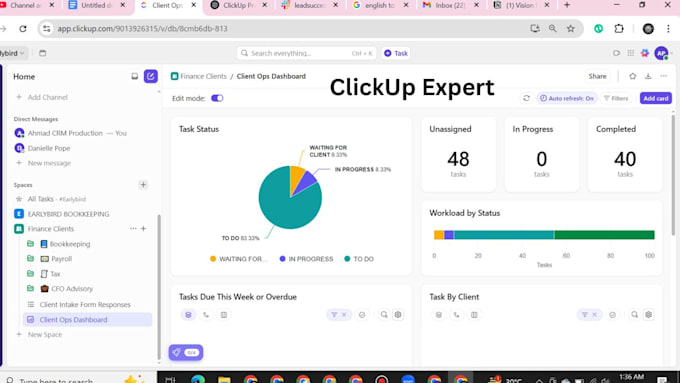Collapse the Finance Clients space

click(x=19, y=229)
